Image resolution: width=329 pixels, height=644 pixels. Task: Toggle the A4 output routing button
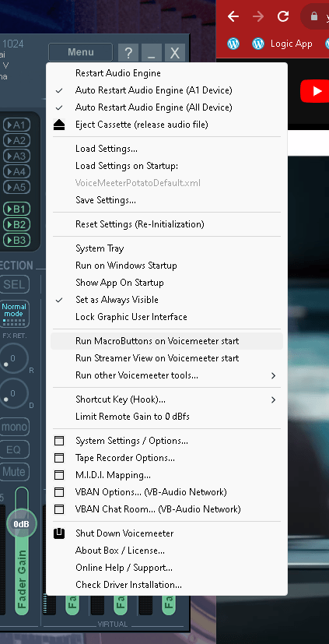[16, 171]
